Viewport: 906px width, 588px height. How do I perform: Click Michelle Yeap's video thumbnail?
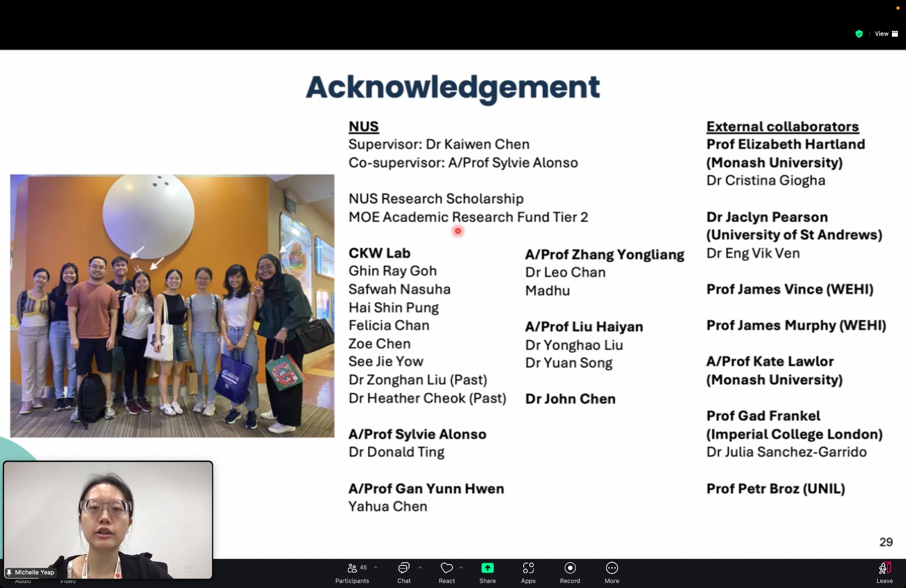tap(108, 516)
